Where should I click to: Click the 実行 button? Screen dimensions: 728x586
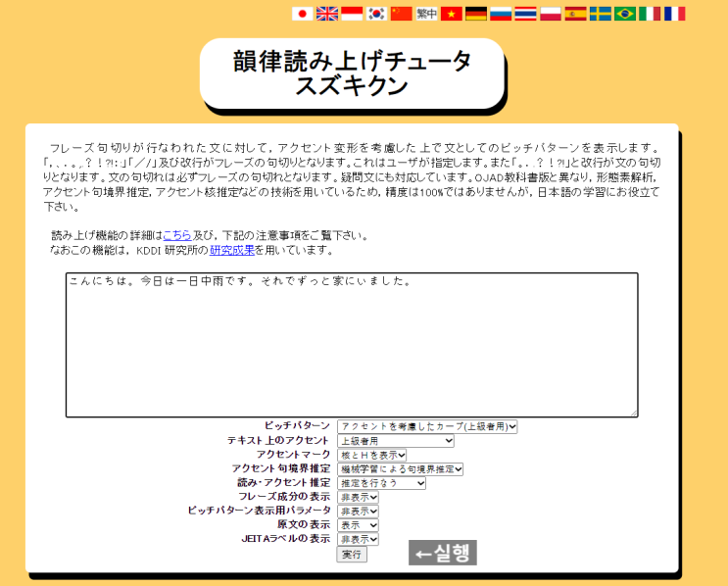(352, 555)
